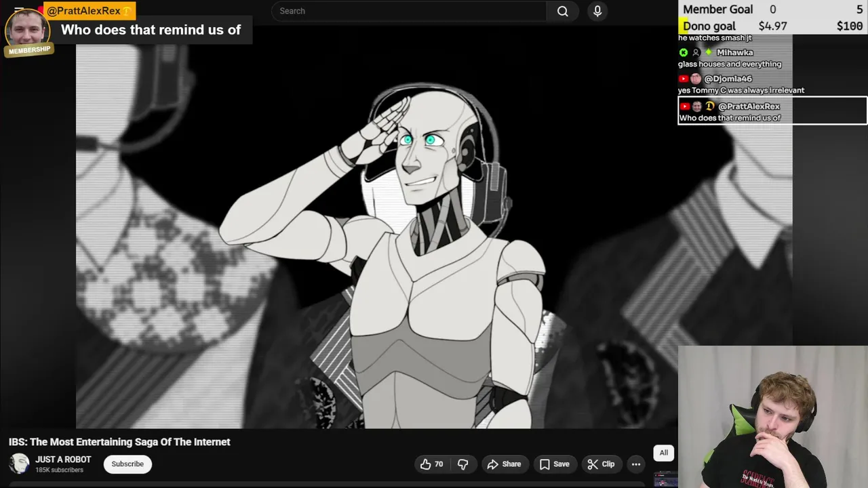Subscribe to JUST A ROBOT channel
The height and width of the screenshot is (488, 868).
tap(127, 464)
